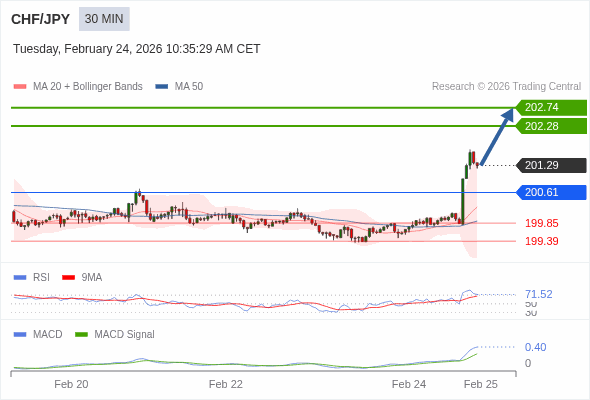Click the RSI value 71.52

tap(539, 294)
